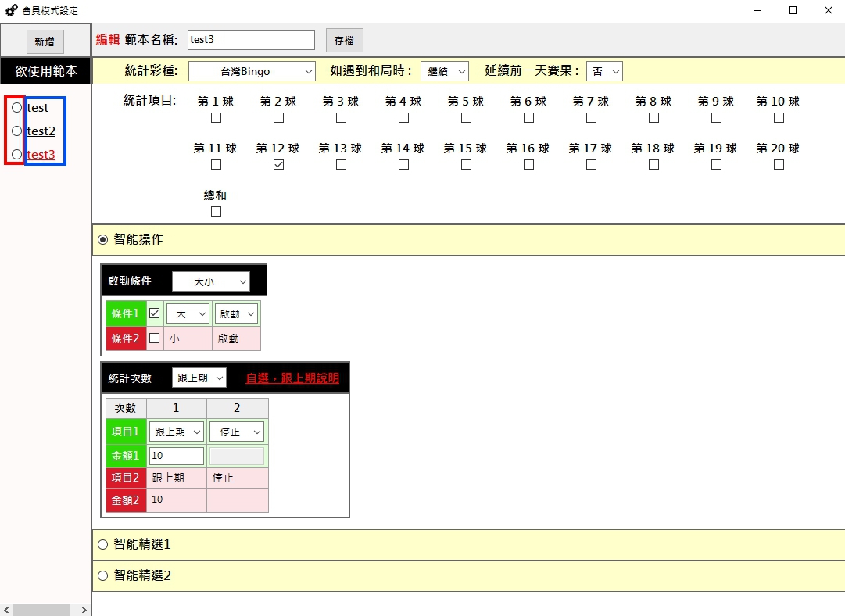The width and height of the screenshot is (845, 616).
Task: Select the 智能精選1 radio option
Action: pyautogui.click(x=102, y=545)
